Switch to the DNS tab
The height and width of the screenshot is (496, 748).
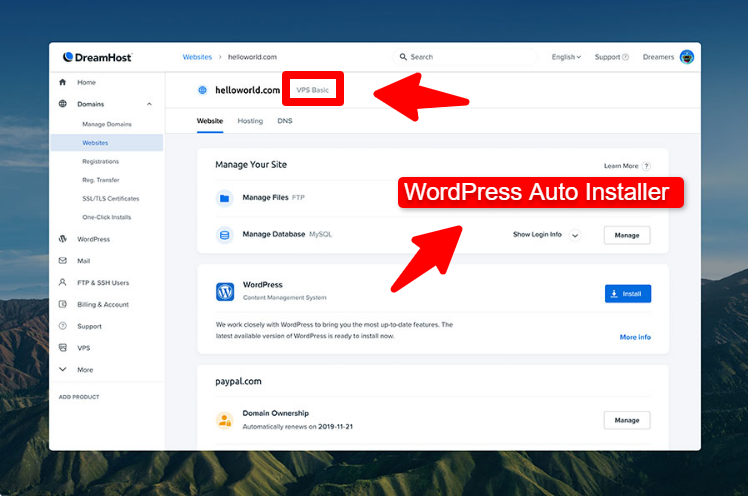click(x=285, y=121)
